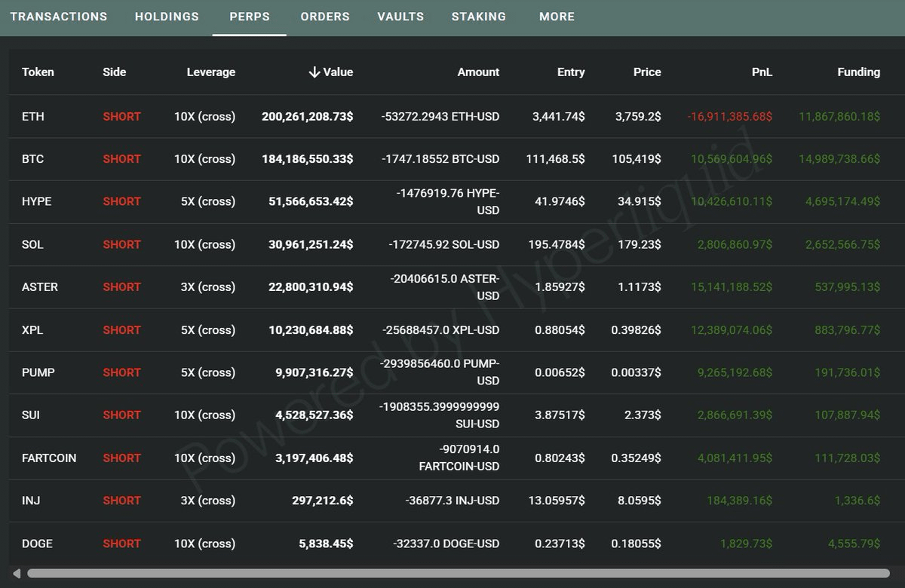The height and width of the screenshot is (588, 905).
Task: Select the ASTER token cell
Action: [x=40, y=287]
